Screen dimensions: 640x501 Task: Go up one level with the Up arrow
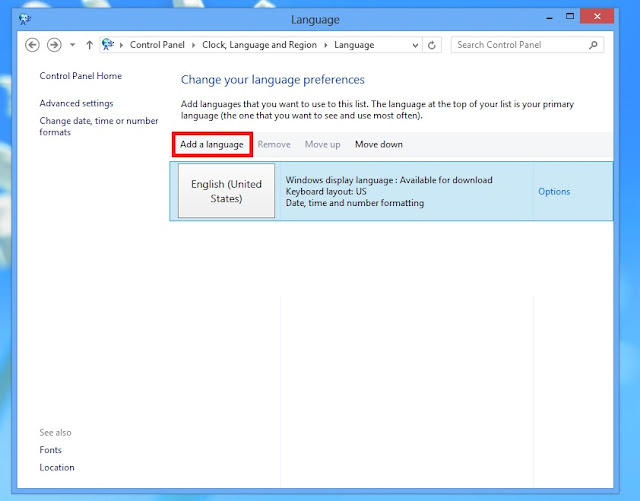point(89,45)
